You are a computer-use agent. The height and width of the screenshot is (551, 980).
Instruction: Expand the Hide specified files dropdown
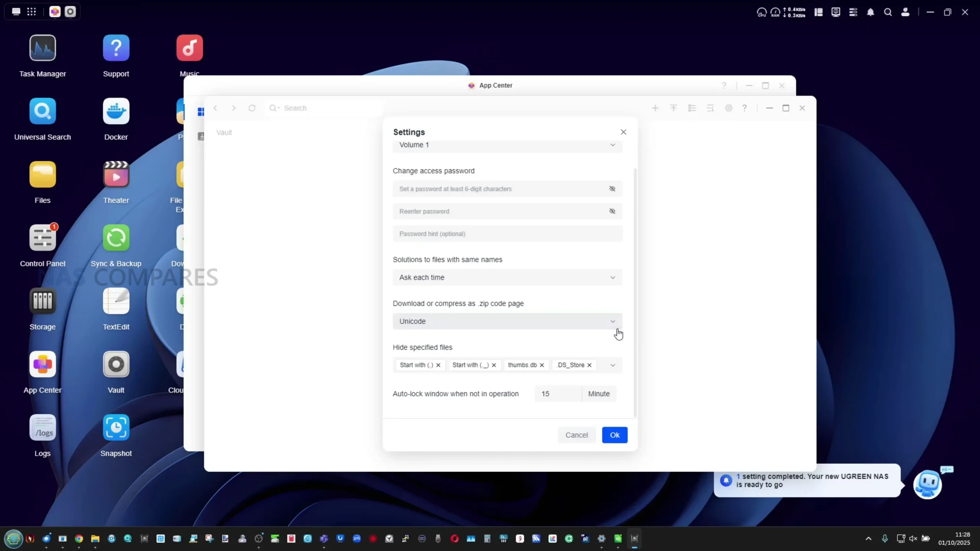point(612,365)
